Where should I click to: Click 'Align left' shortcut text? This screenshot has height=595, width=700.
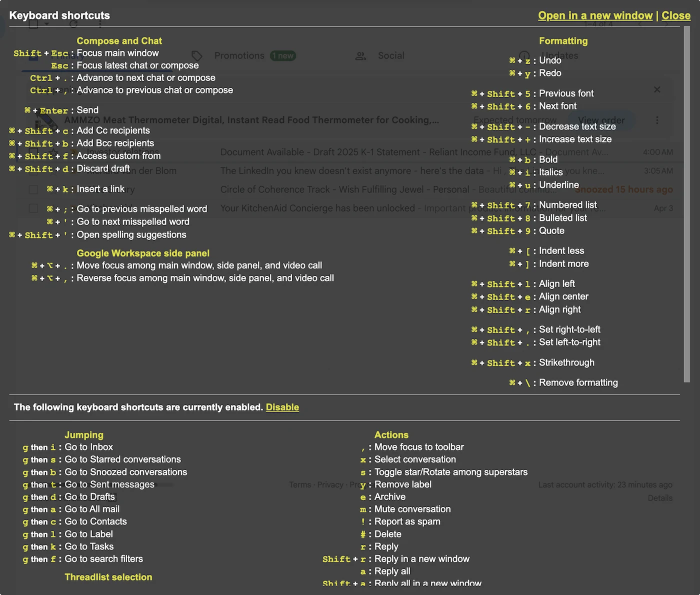click(557, 284)
